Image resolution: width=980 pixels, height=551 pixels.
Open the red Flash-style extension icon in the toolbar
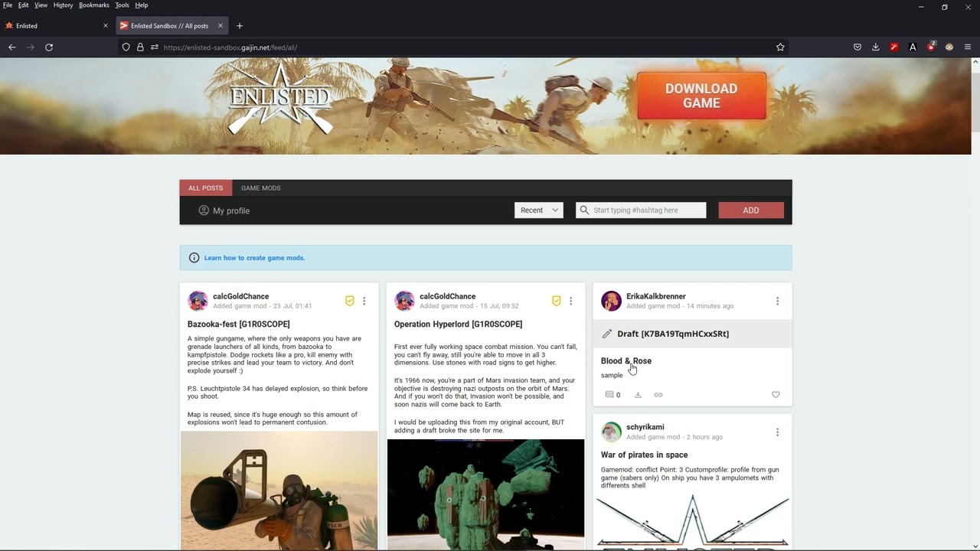tap(894, 47)
